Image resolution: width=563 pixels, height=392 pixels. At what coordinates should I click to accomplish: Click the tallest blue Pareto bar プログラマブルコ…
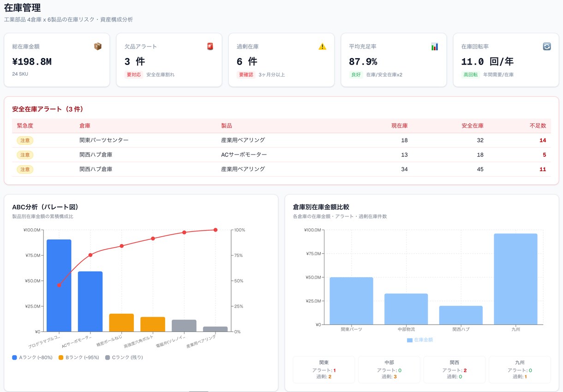pos(59,285)
